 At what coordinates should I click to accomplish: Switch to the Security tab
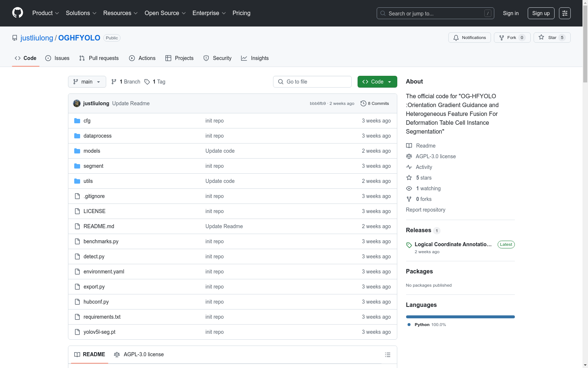tap(218, 58)
